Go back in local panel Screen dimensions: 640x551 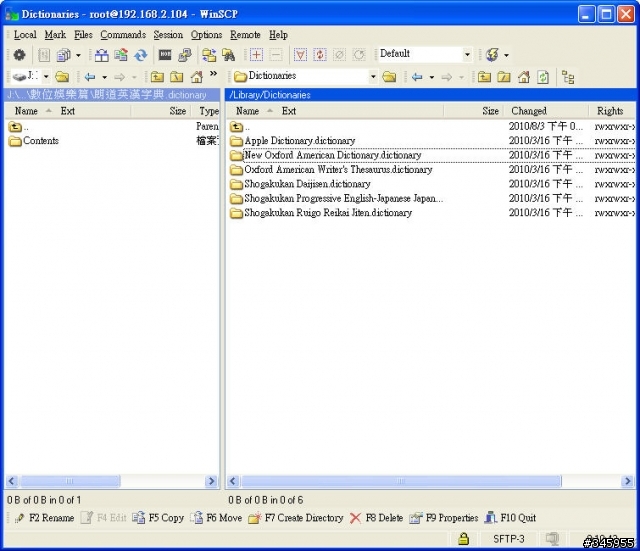tap(89, 77)
